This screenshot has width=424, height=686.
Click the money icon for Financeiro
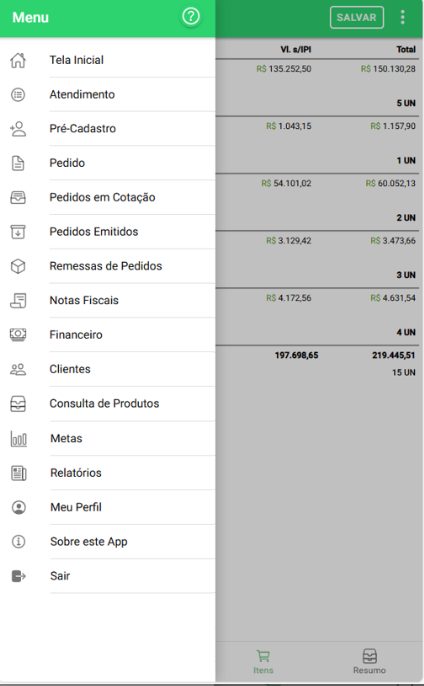point(18,335)
